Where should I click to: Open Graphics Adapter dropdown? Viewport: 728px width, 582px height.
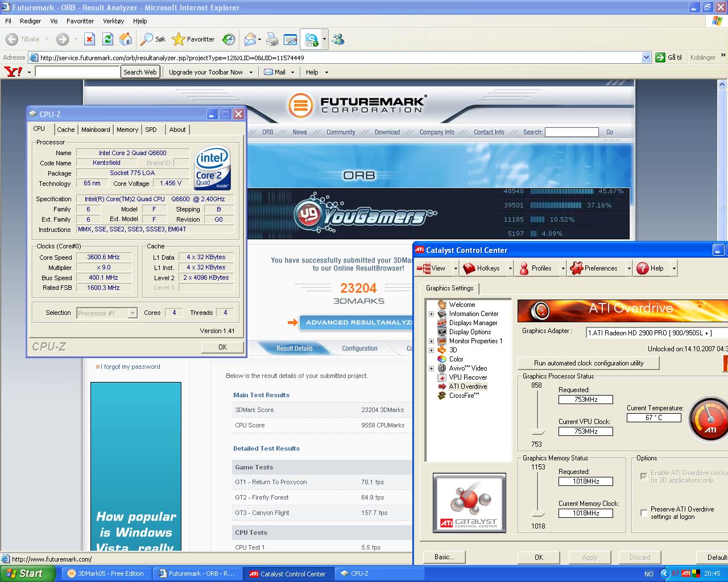point(657,332)
